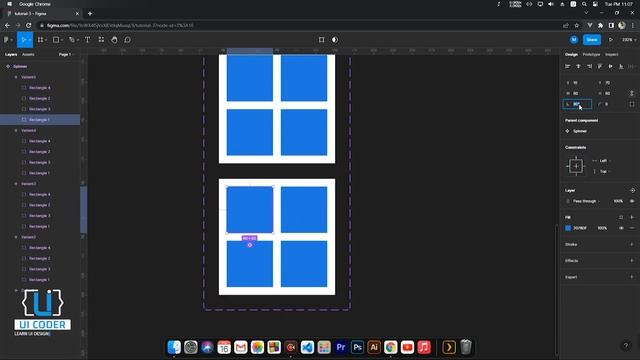The height and width of the screenshot is (360, 640).
Task: Select the Text tool
Action: point(87,40)
